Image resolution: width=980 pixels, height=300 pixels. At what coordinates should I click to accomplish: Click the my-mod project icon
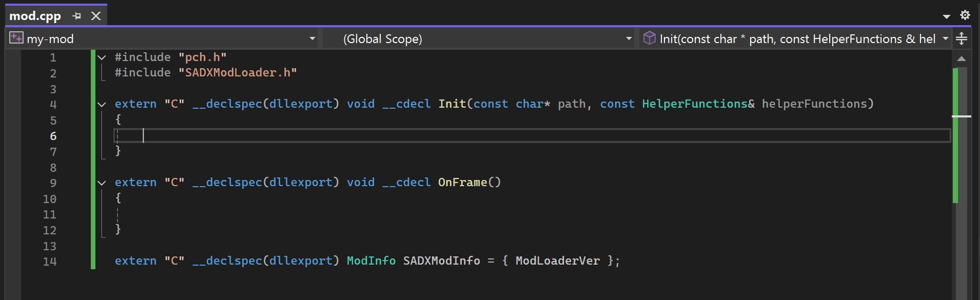(16, 38)
